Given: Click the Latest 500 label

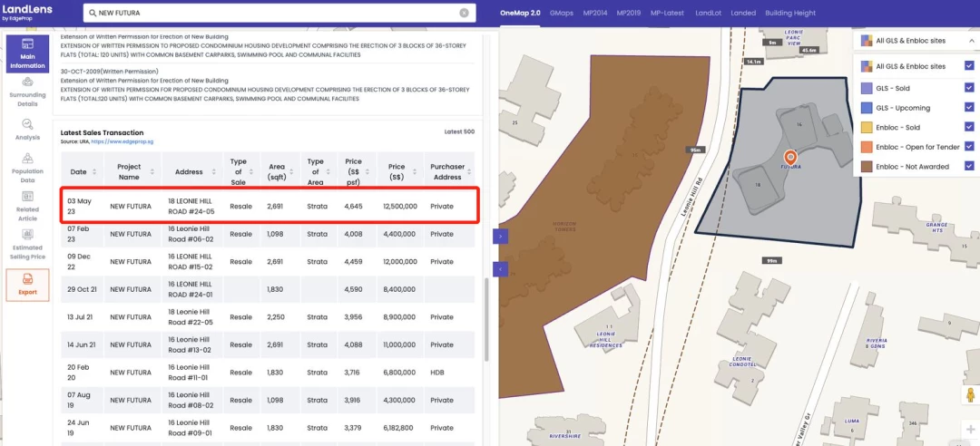Looking at the screenshot, I should pyautogui.click(x=459, y=131).
